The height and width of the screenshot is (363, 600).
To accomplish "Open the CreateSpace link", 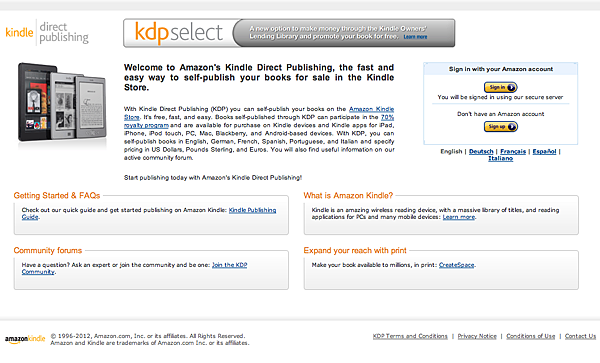I will tap(457, 265).
